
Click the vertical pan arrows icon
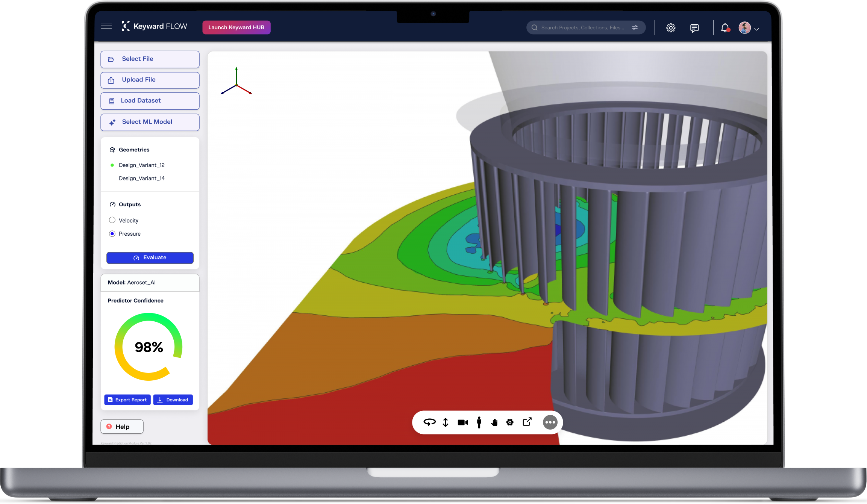click(x=446, y=422)
